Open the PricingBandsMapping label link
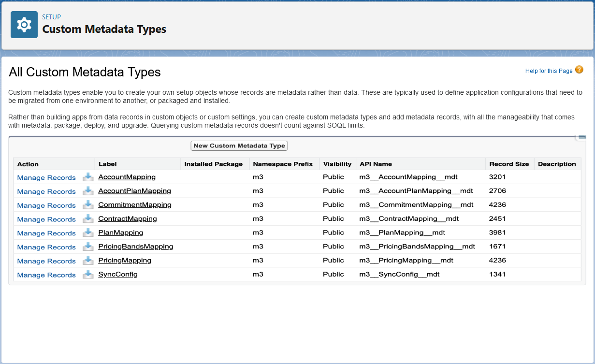The image size is (595, 364). pyautogui.click(x=136, y=247)
